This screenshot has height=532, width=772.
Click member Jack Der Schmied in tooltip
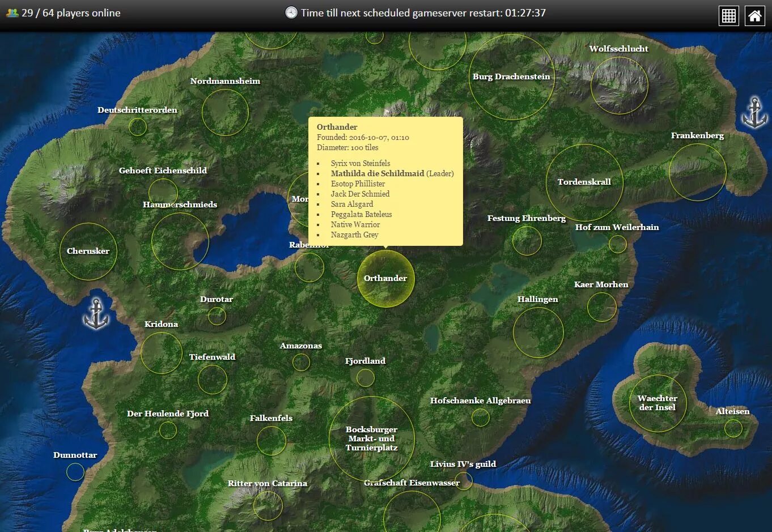[x=360, y=194]
